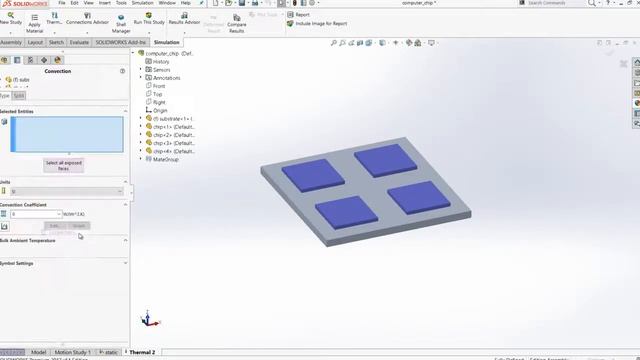
Task: Click the View Settings monitor icon
Action: (x=431, y=43)
